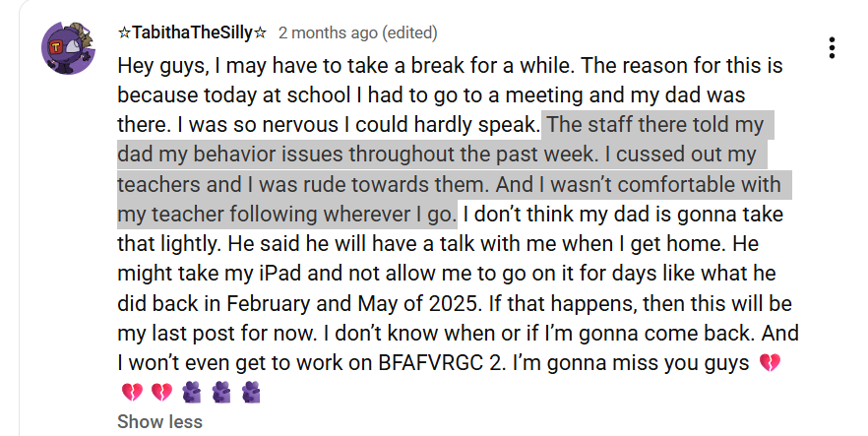Collapse the comment with Show less
Screen dimensions: 868x436
pyautogui.click(x=159, y=422)
